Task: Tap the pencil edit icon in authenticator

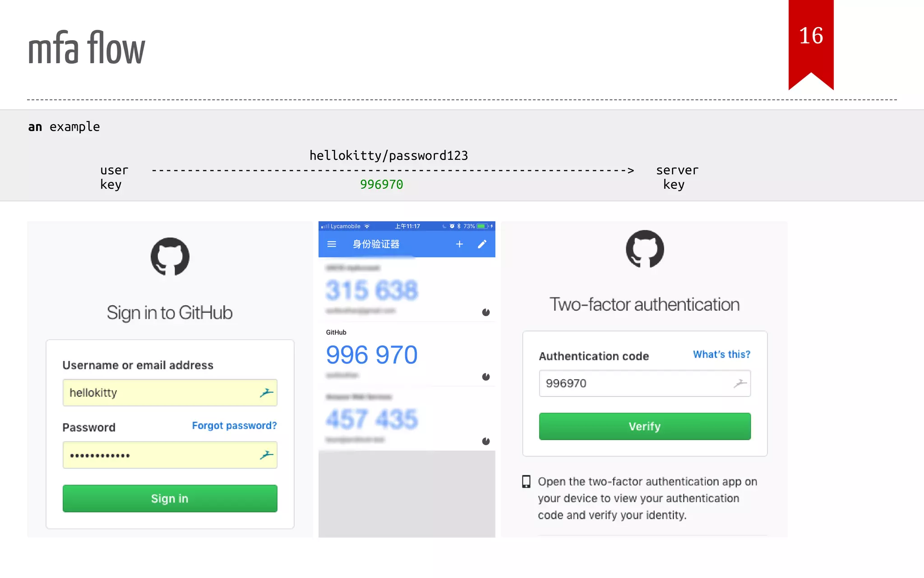Action: coord(482,244)
